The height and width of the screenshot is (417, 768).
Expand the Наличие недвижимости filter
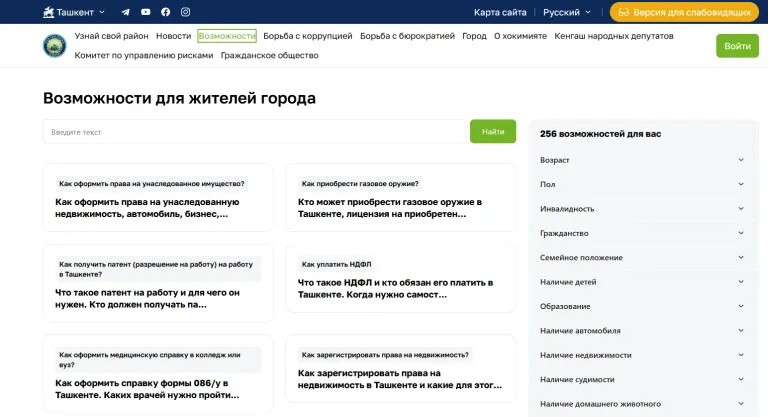[x=642, y=355]
